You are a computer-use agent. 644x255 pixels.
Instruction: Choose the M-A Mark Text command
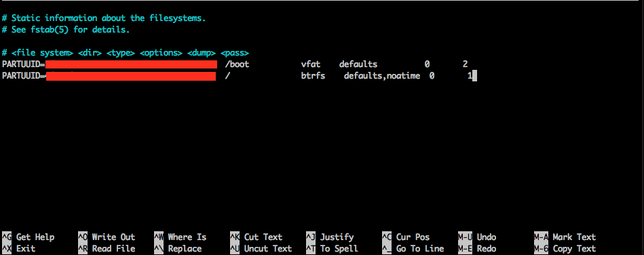[565, 237]
